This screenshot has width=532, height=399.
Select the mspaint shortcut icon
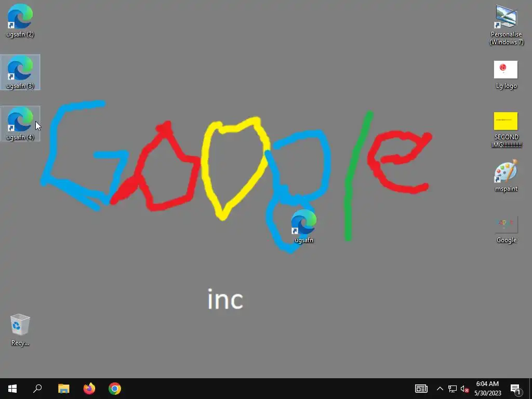pyautogui.click(x=506, y=176)
